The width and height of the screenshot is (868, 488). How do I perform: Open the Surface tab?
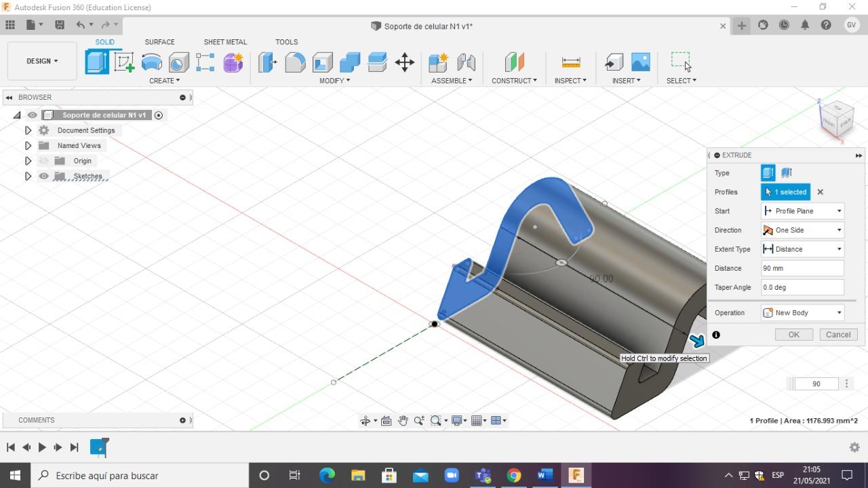coord(159,42)
